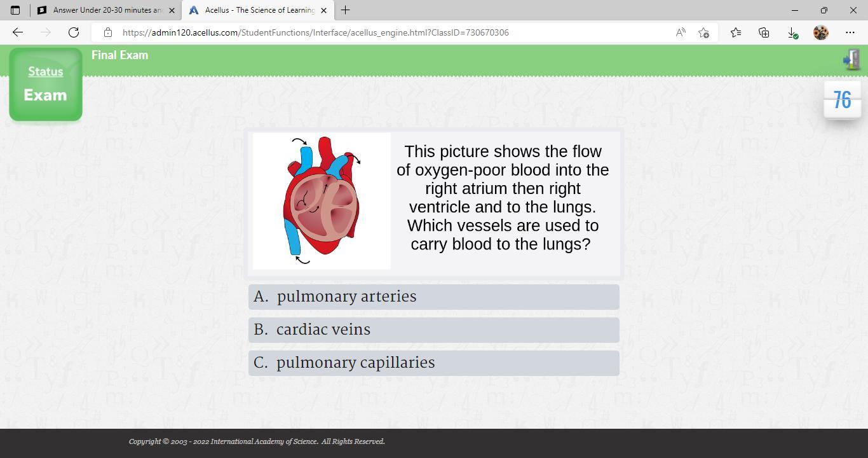Viewport: 868px width, 458px height.
Task: Select answer B cardiac veins
Action: pyautogui.click(x=434, y=330)
